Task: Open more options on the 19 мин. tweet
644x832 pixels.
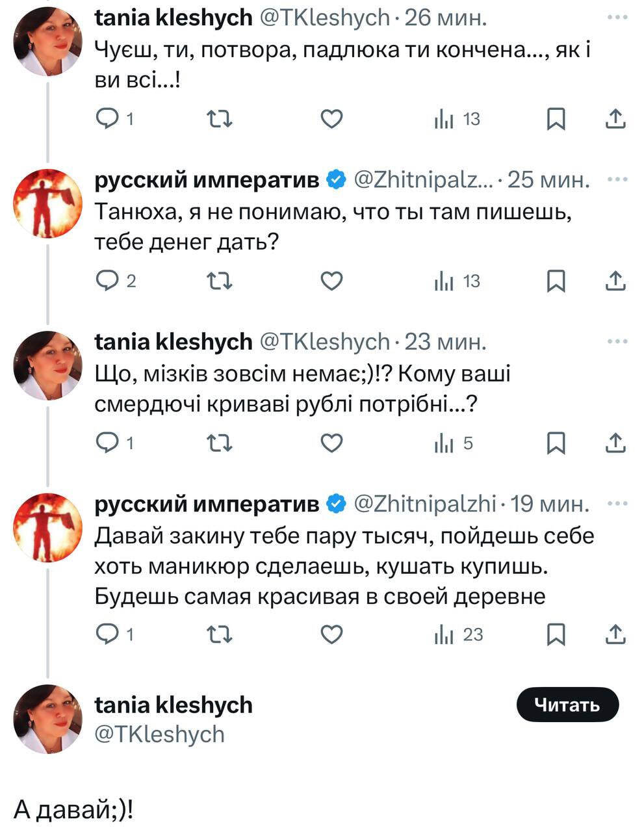Action: [x=617, y=503]
